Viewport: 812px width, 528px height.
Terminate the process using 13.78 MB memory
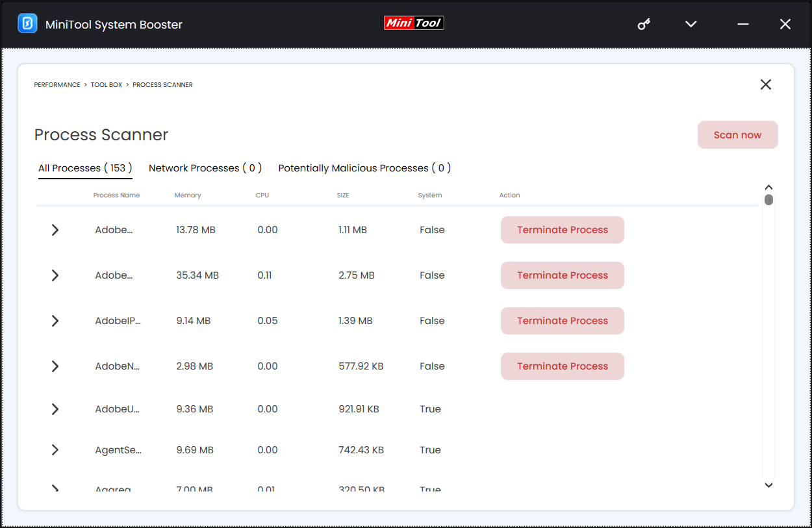click(563, 230)
